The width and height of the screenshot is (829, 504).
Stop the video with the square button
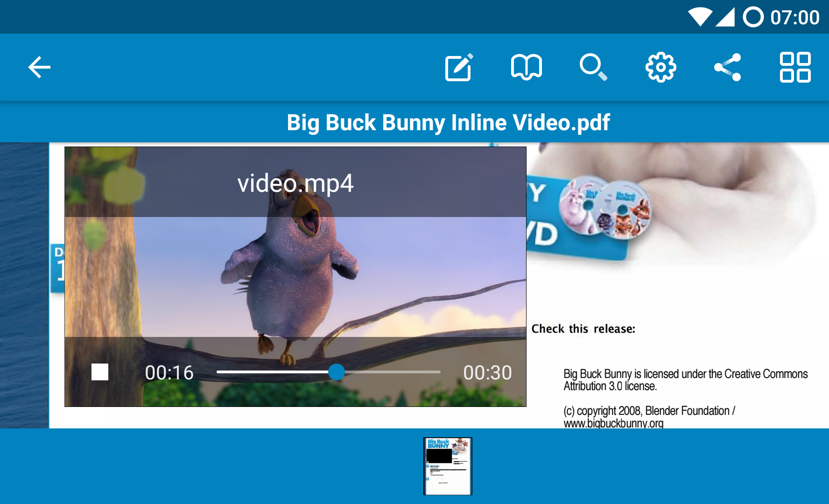coord(100,372)
